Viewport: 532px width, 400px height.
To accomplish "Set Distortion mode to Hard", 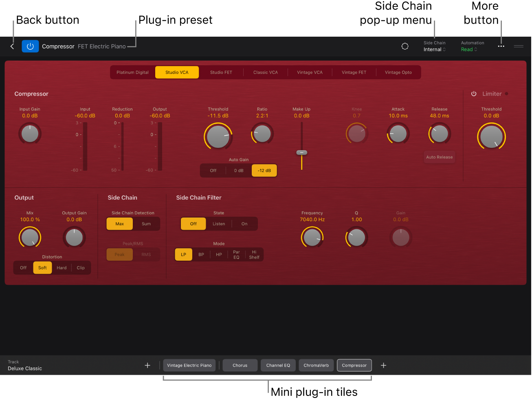I will [62, 268].
